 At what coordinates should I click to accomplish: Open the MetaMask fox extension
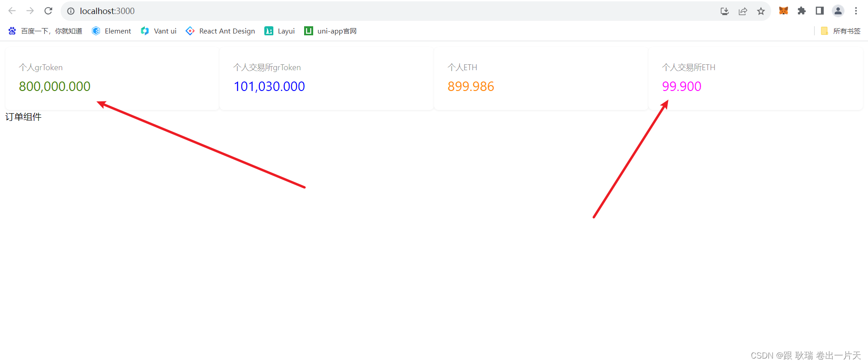coord(783,11)
